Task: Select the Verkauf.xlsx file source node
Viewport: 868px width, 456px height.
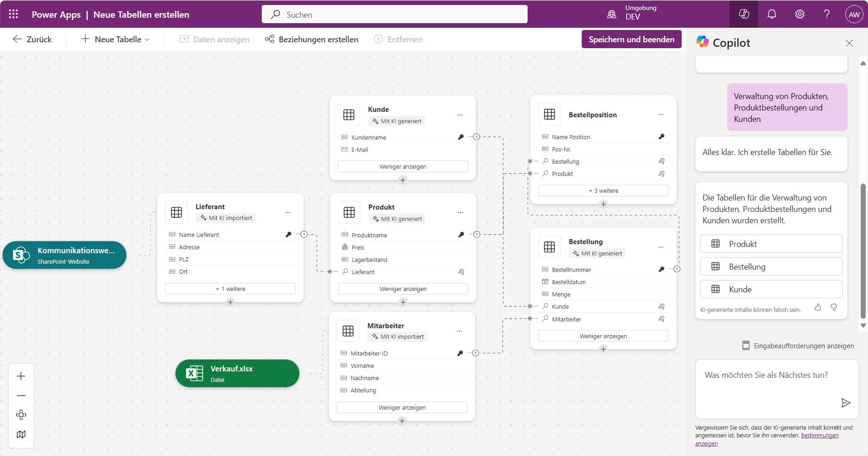Action: 237,373
